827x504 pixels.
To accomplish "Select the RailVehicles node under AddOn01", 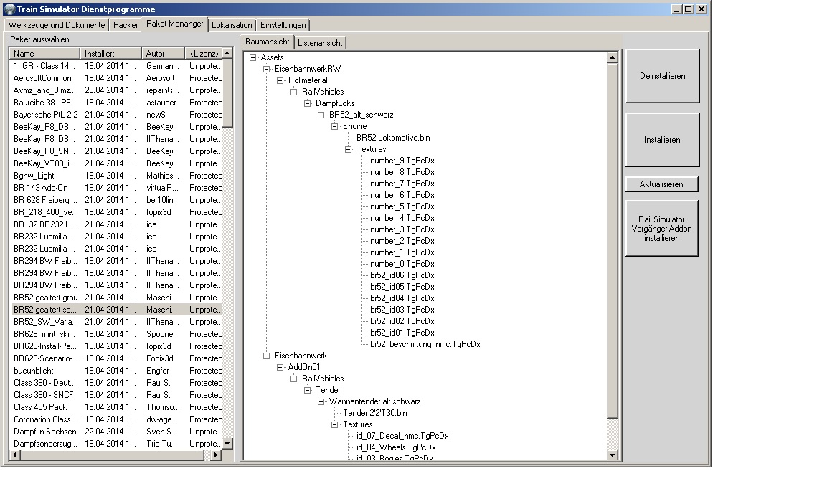I will [x=323, y=379].
